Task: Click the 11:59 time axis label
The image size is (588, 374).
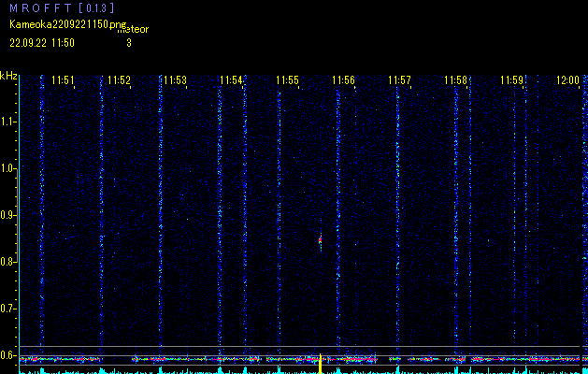Action: [x=512, y=80]
